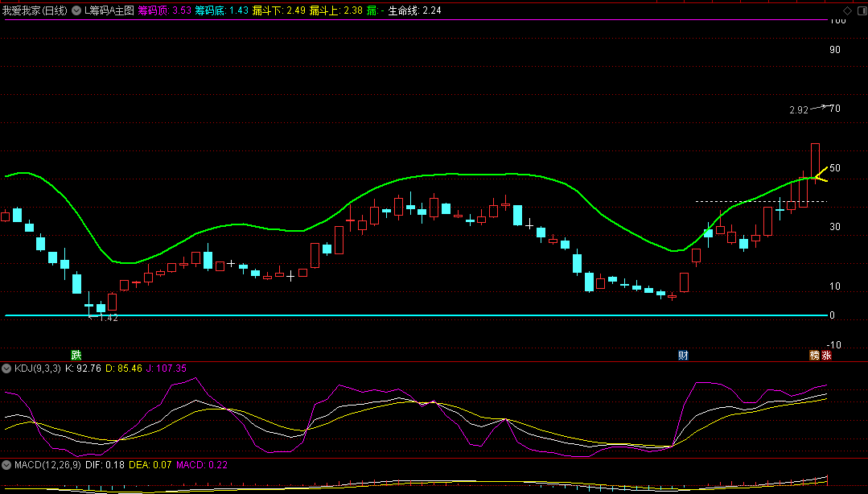Click the white dashed horizontal line
The image size is (868, 494).
coord(740,200)
